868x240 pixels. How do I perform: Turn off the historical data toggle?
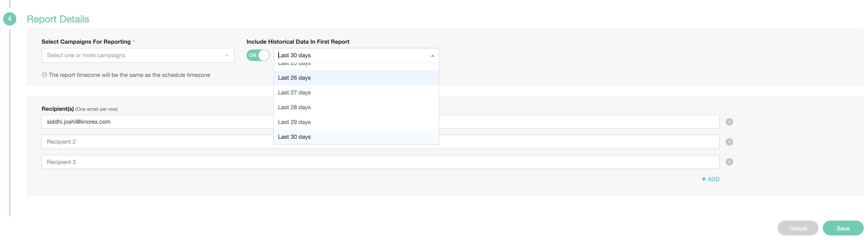pos(258,55)
